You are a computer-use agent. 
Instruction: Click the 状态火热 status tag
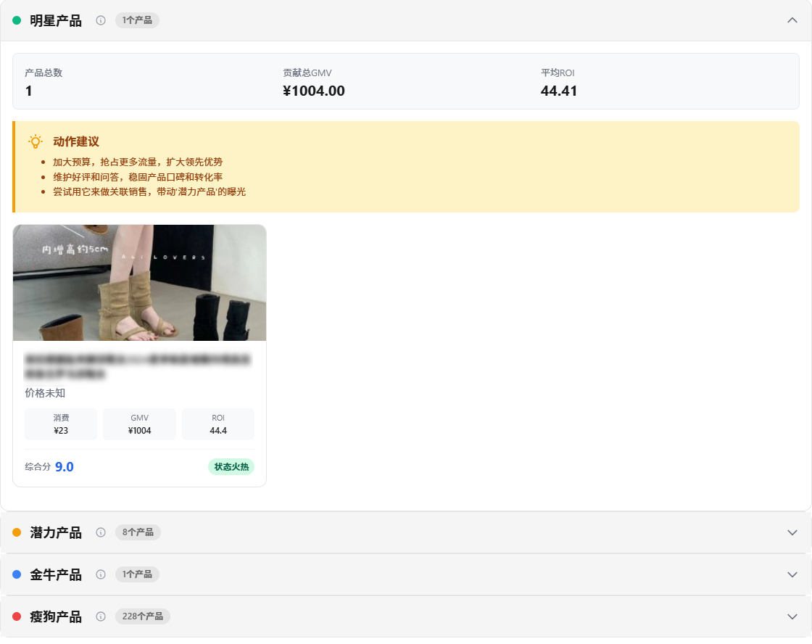[x=231, y=466]
